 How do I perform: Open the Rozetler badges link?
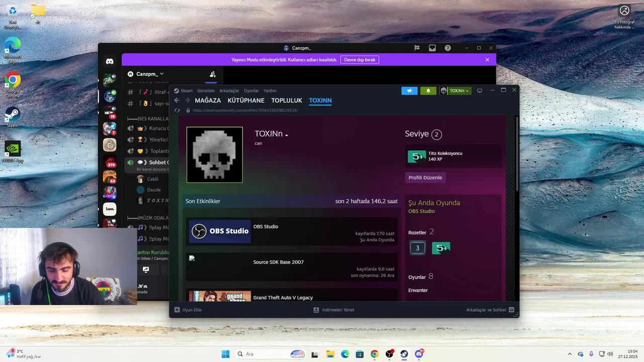pos(417,232)
